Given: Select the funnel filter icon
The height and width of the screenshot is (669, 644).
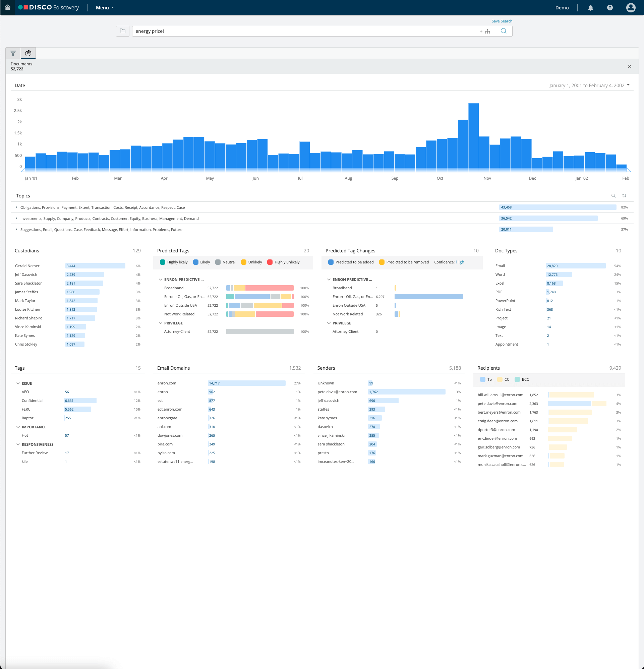Looking at the screenshot, I should click(x=13, y=53).
